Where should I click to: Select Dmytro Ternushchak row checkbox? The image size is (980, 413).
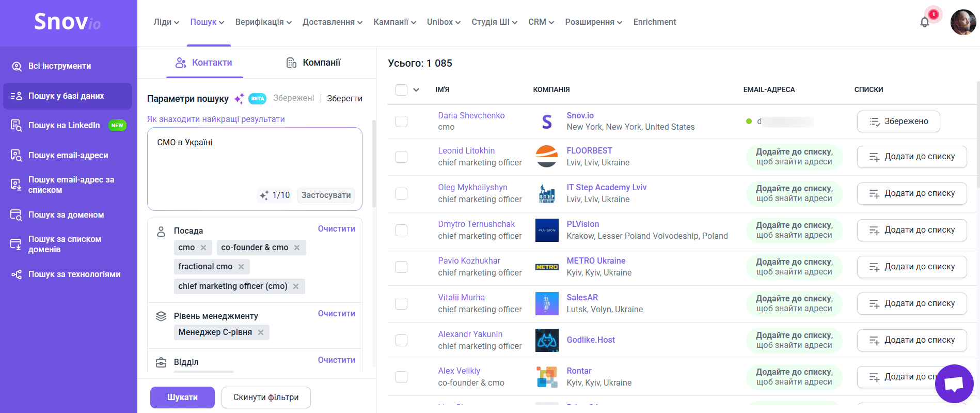coord(401,230)
